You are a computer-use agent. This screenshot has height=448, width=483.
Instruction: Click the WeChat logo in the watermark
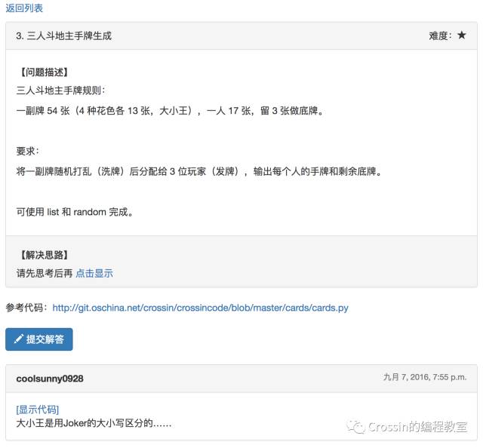click(x=355, y=426)
